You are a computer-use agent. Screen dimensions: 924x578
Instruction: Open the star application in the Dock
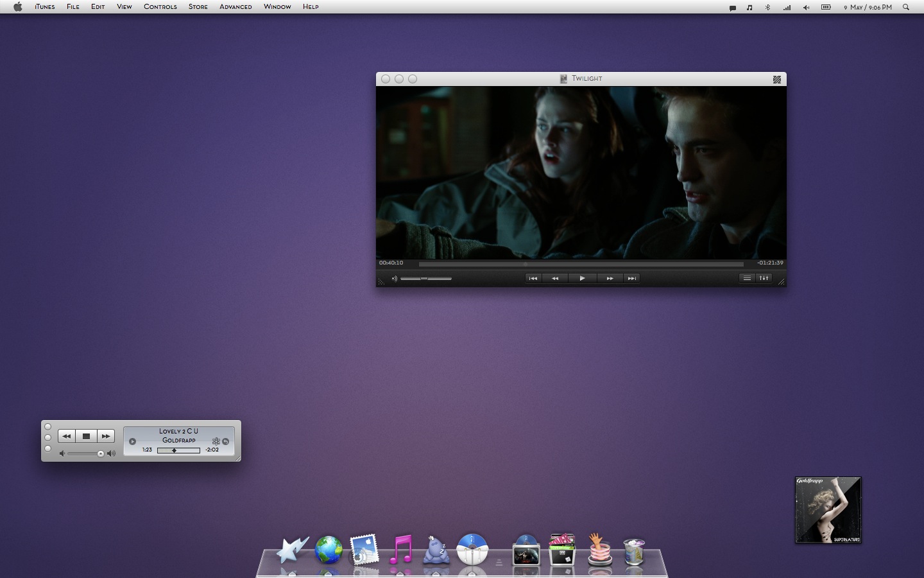pos(293,550)
